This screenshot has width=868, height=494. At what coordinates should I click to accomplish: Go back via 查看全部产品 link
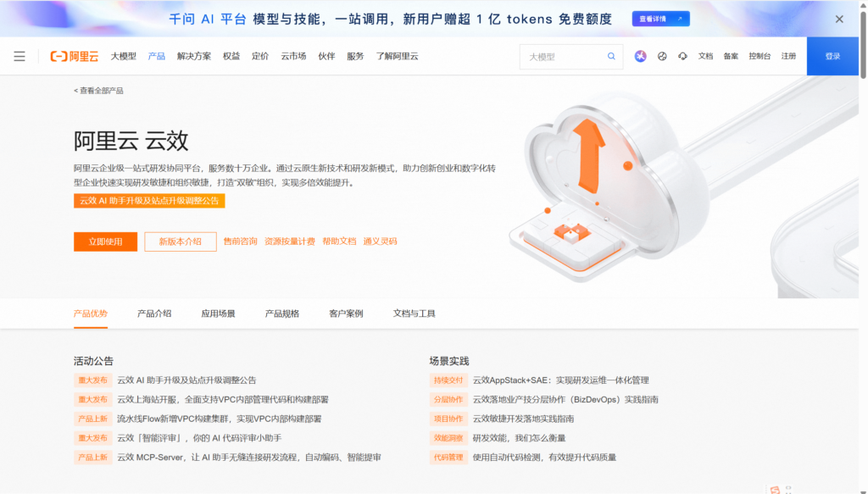98,91
